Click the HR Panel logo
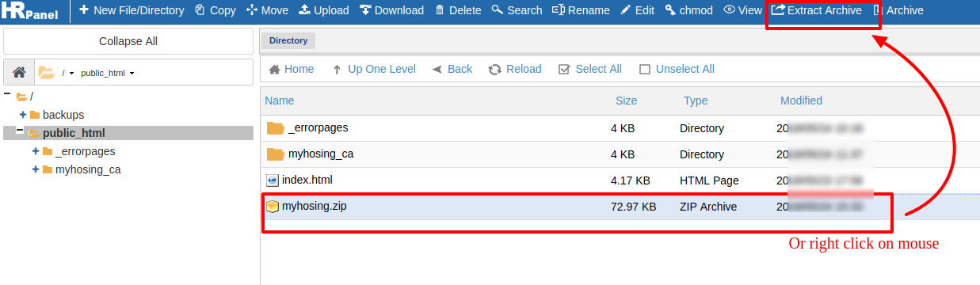Viewport: 980px width, 285px height. (30, 11)
